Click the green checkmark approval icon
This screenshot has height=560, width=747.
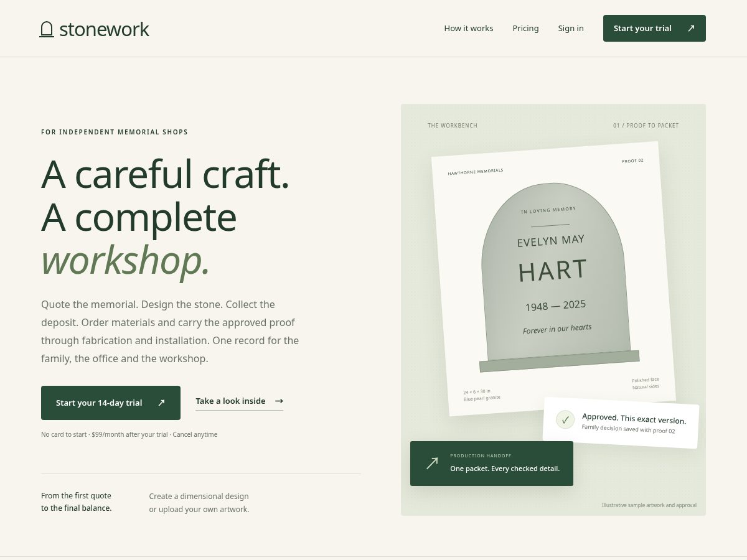pyautogui.click(x=565, y=419)
